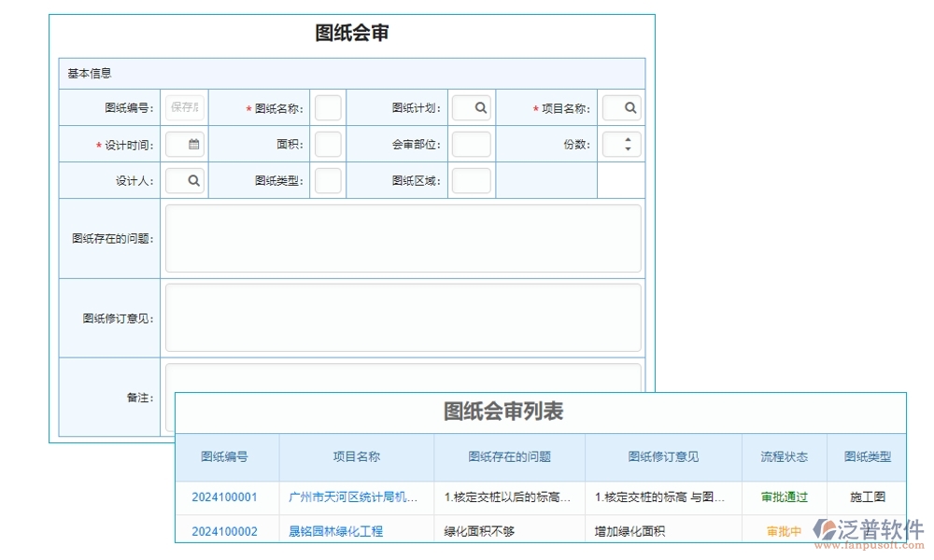Open drawing number 2024100002

point(224,531)
